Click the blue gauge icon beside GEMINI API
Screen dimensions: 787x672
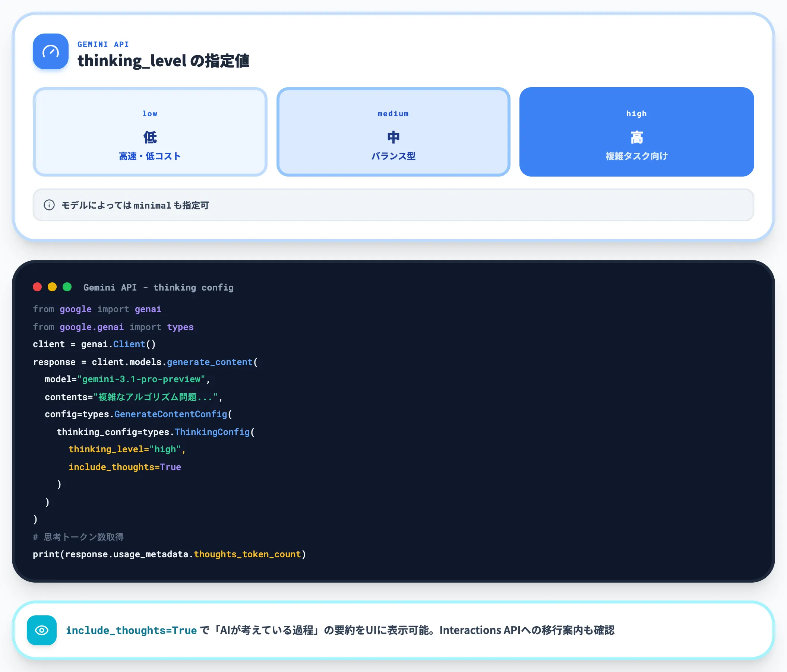(51, 51)
